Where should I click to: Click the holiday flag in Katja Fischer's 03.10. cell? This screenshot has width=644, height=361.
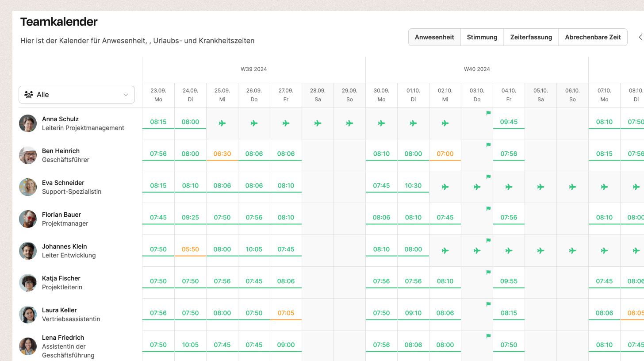tap(488, 272)
